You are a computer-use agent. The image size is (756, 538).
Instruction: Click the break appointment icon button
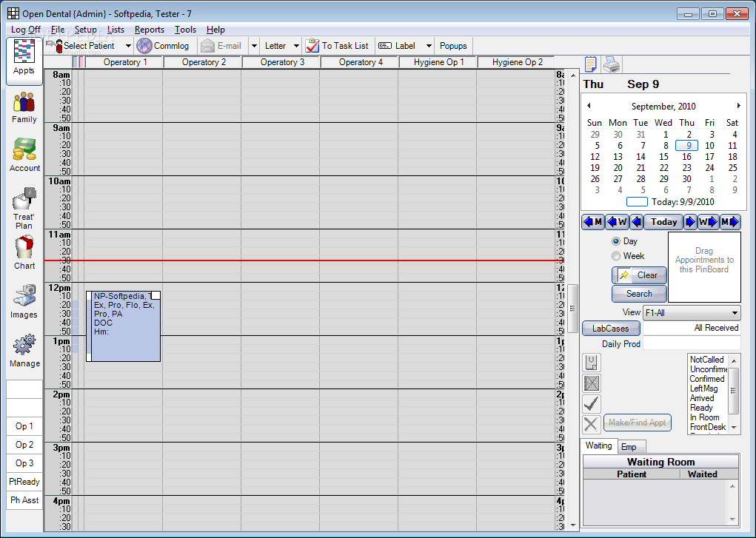(x=592, y=383)
